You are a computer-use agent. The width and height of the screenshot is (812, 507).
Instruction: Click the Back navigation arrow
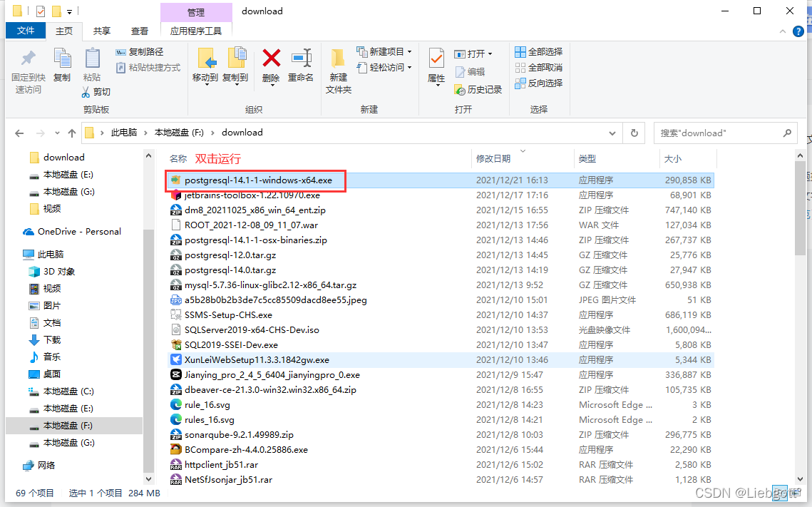[20, 133]
